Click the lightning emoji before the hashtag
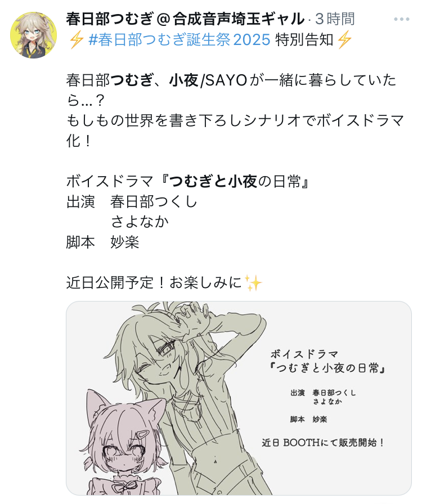This screenshot has width=422, height=504. coord(76,40)
